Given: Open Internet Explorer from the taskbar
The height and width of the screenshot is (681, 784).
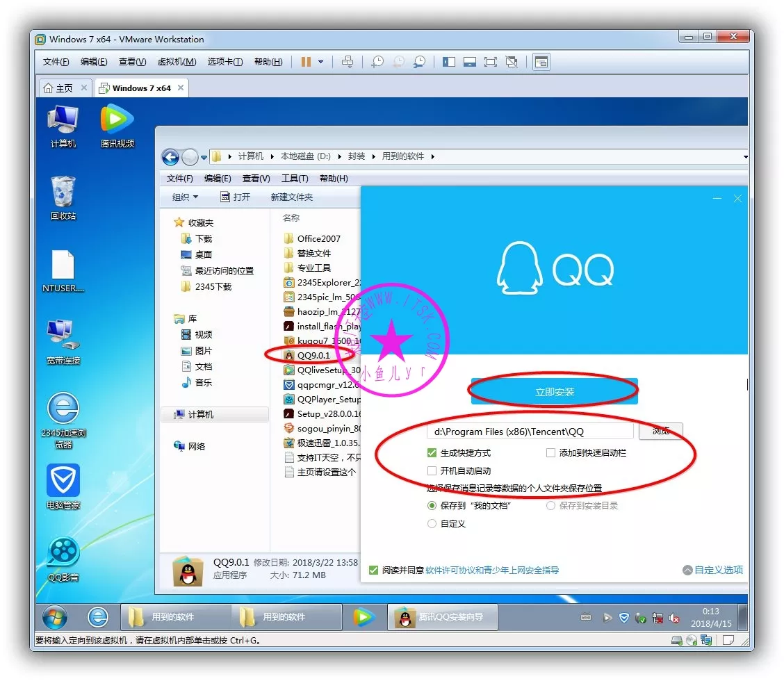Looking at the screenshot, I should 98,616.
